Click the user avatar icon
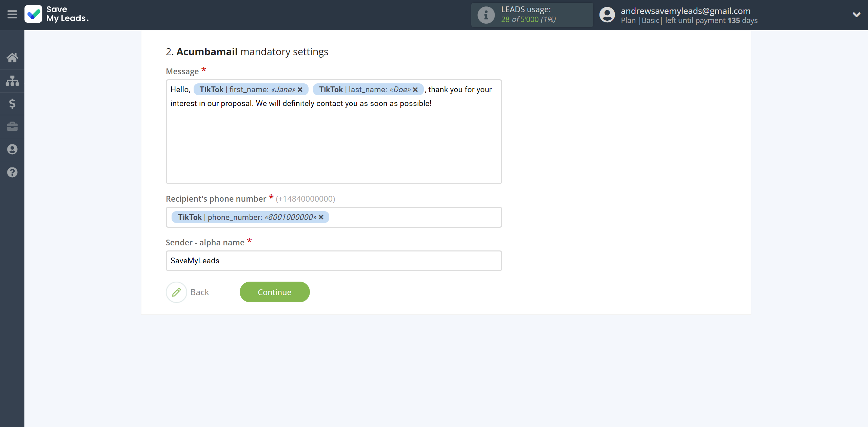This screenshot has height=427, width=868. pyautogui.click(x=607, y=15)
